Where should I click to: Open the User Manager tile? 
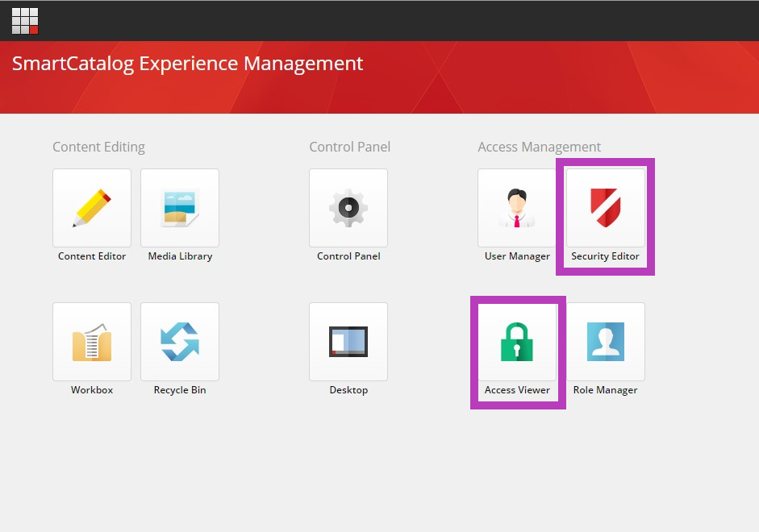point(517,208)
